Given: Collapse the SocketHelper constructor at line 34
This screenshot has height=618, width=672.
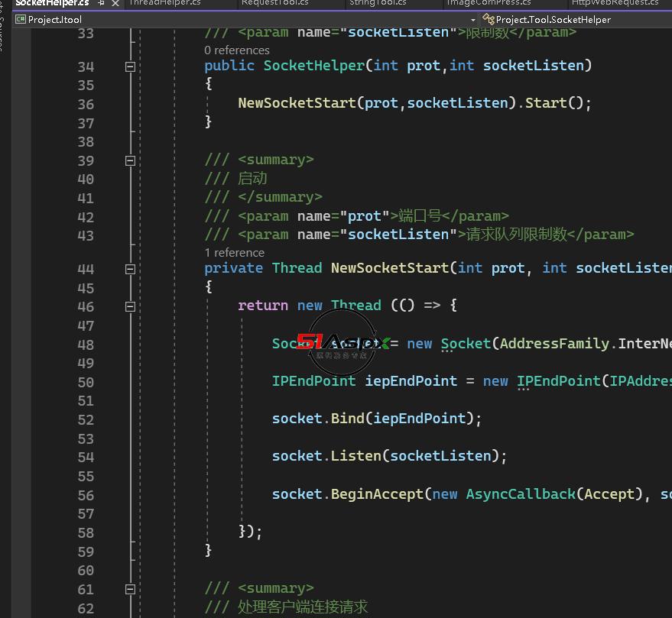Looking at the screenshot, I should [x=130, y=66].
